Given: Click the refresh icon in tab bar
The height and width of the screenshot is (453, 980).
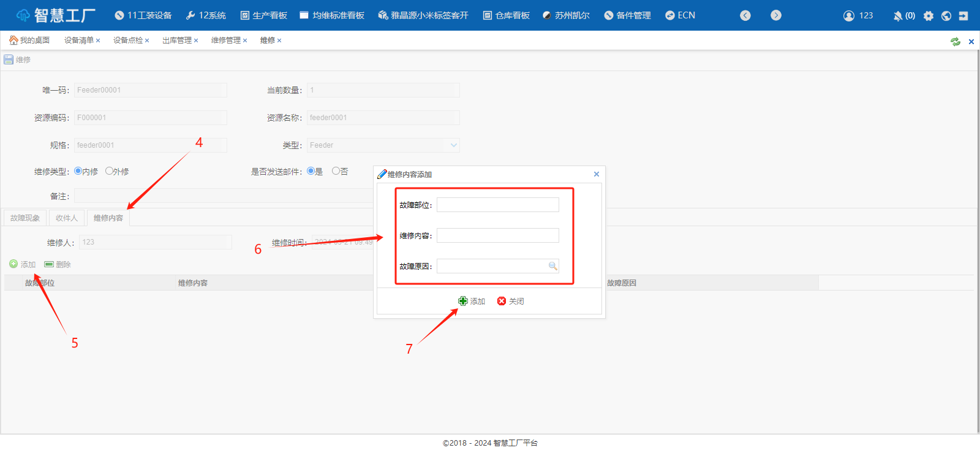Looking at the screenshot, I should (x=955, y=41).
